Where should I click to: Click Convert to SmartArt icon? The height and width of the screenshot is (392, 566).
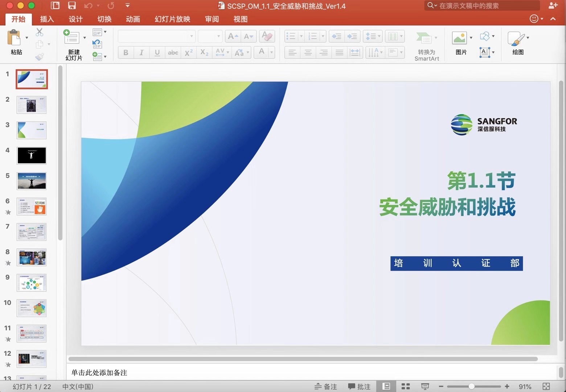pos(424,38)
